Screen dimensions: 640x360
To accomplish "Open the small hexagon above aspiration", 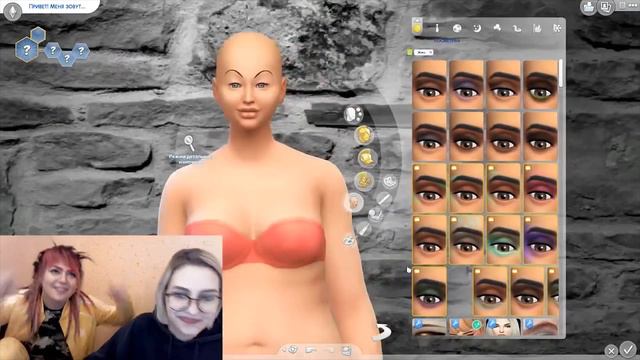I will pyautogui.click(x=38, y=35).
